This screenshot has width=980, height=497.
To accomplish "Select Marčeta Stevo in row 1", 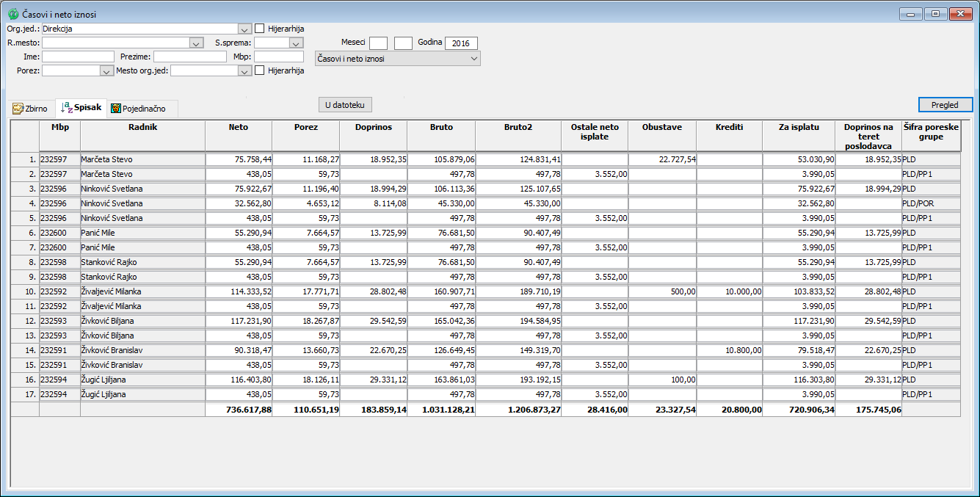I will [x=143, y=159].
